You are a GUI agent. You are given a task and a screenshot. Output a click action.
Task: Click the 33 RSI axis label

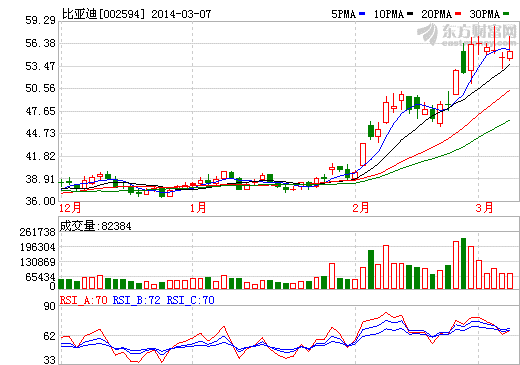point(49,360)
